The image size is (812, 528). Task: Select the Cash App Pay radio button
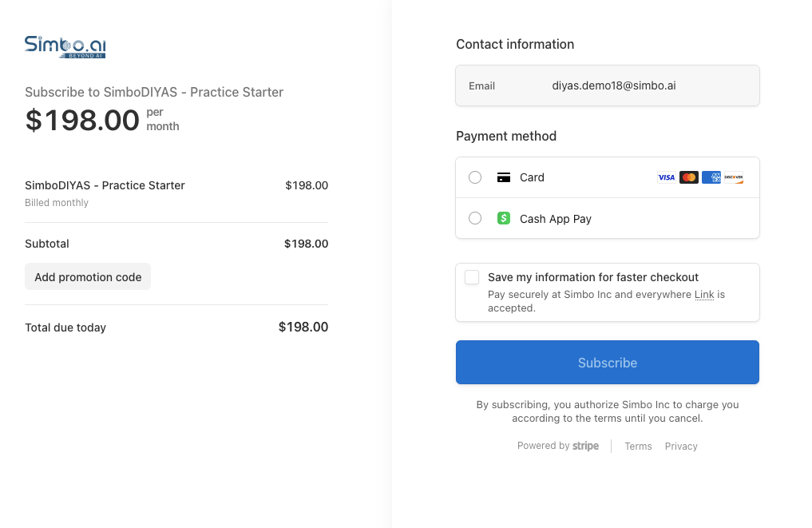click(x=475, y=218)
